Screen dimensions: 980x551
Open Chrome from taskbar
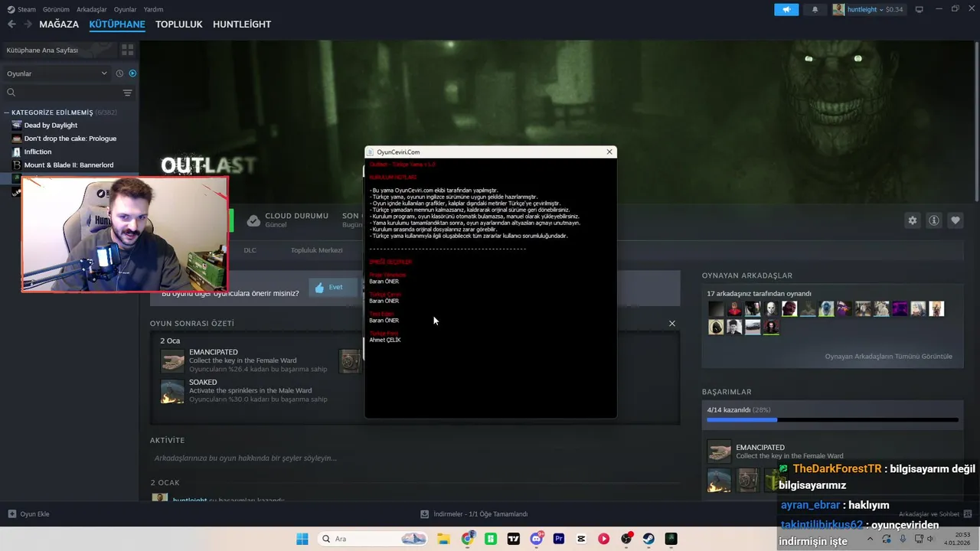tap(467, 539)
